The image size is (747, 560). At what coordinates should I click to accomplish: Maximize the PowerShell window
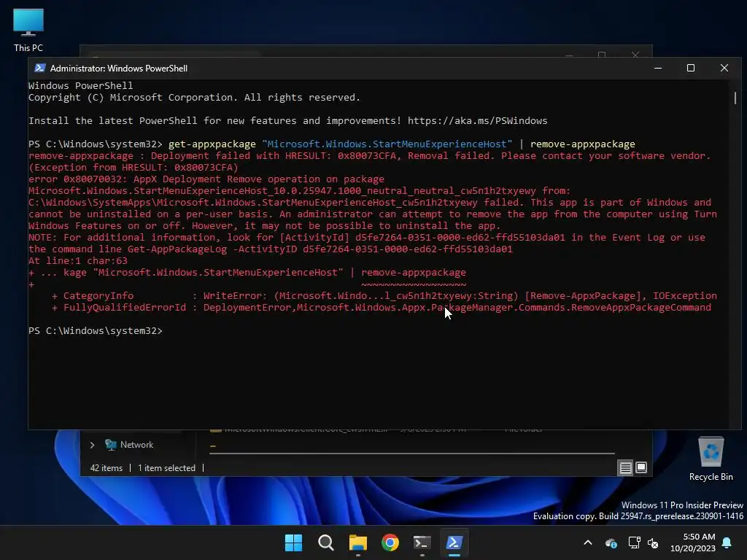tap(691, 68)
